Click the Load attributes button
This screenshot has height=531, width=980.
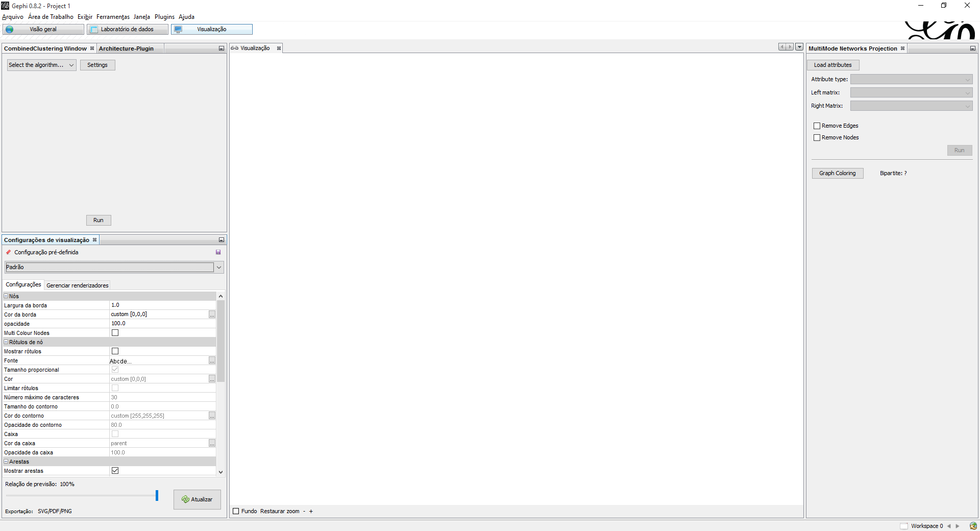click(x=833, y=65)
